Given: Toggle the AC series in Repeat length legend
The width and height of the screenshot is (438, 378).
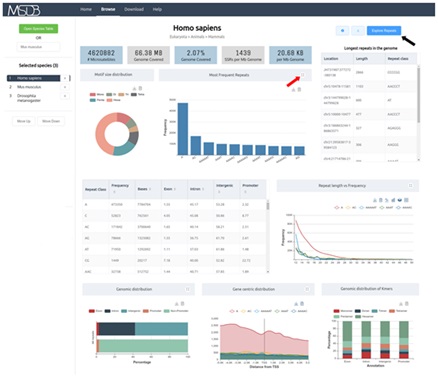Looking at the screenshot, I should tap(351, 208).
